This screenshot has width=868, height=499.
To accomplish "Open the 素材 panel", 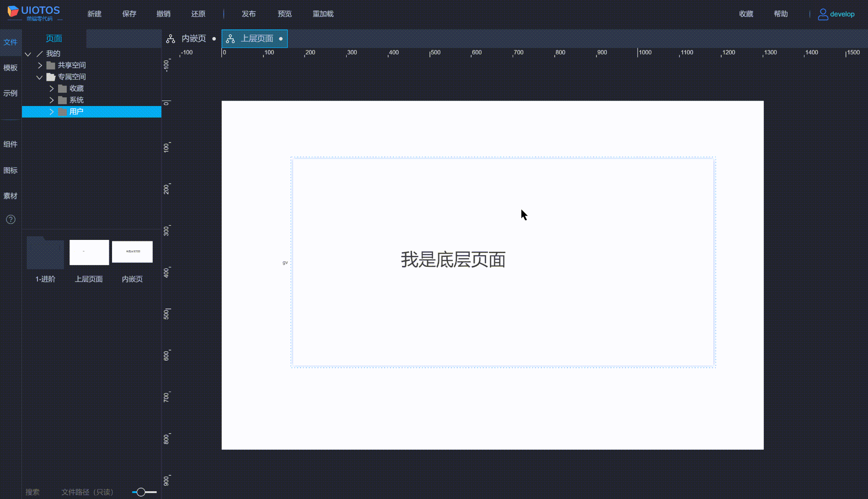I will (x=11, y=196).
